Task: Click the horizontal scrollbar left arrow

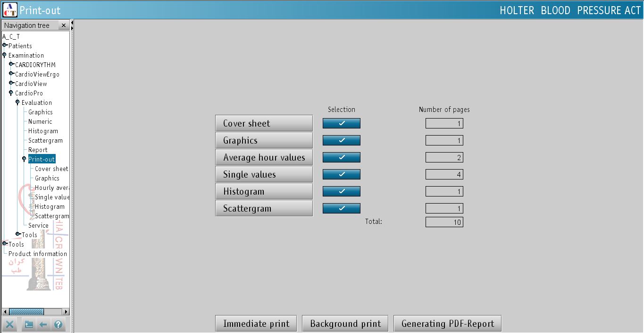Action: [6, 312]
